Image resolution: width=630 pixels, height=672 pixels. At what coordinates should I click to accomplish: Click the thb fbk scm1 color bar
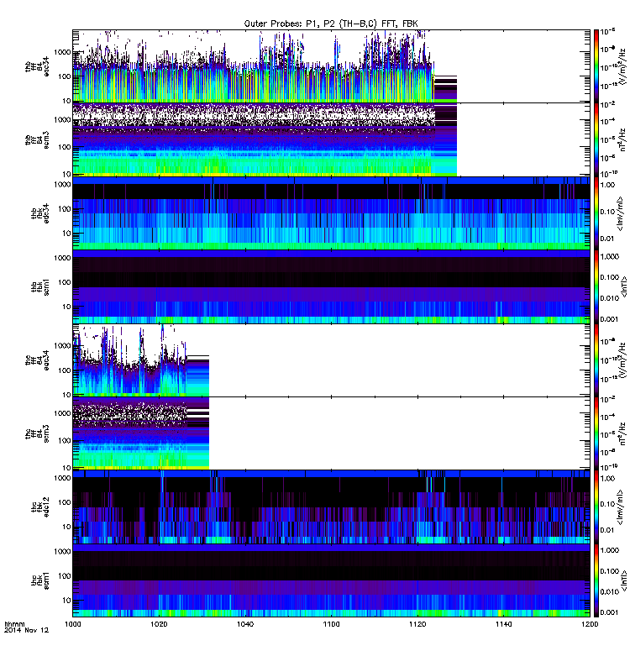(596, 286)
